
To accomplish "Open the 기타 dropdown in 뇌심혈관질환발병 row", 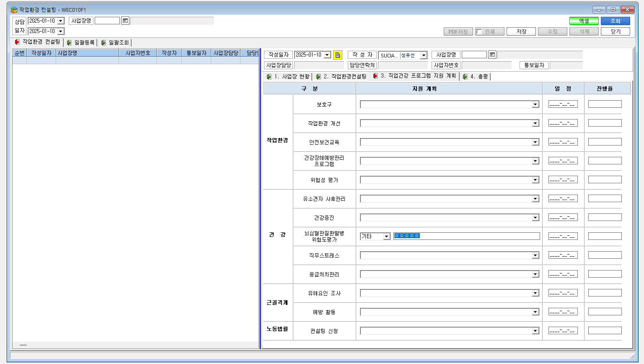I will (x=387, y=237).
